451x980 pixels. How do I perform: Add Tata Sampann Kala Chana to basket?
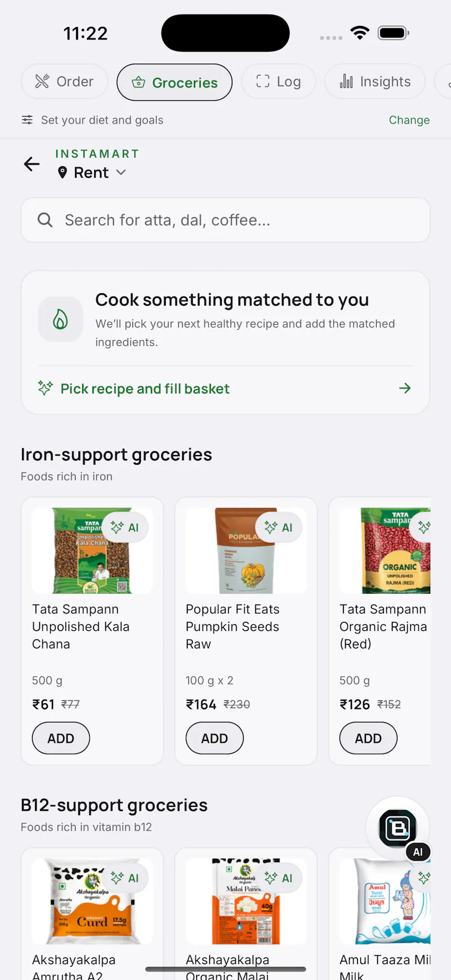tap(61, 738)
